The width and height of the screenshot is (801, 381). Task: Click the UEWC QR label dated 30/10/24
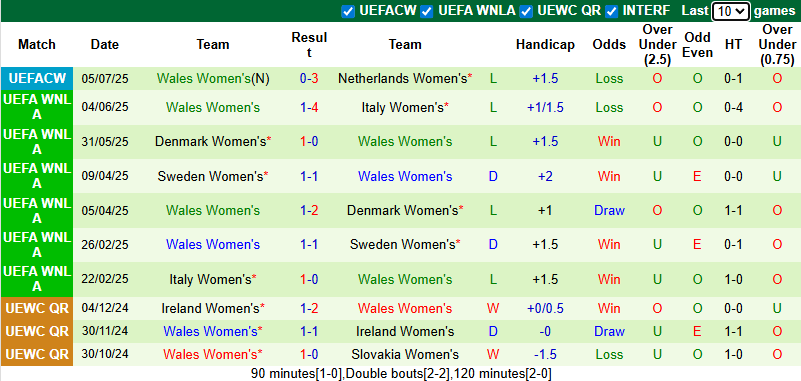click(x=37, y=354)
